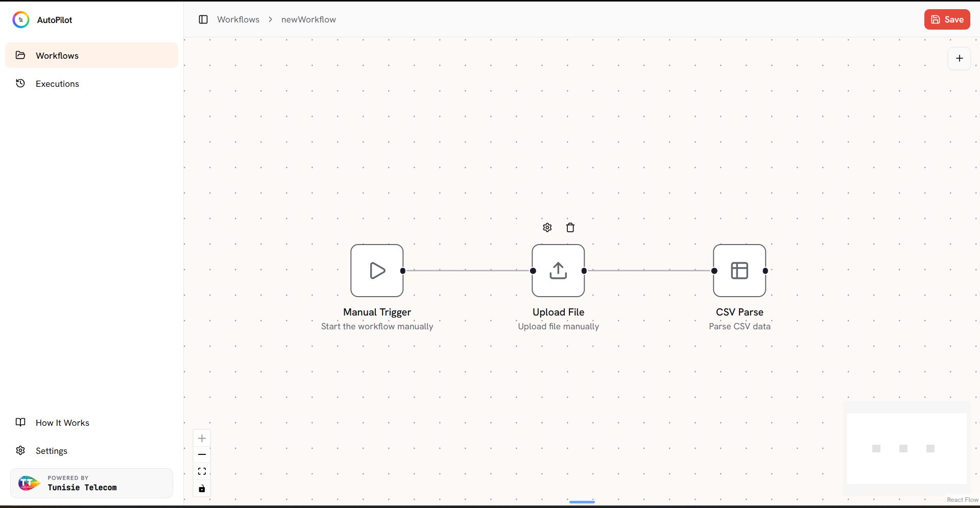Click the Manual Trigger output handle
980x508 pixels.
[403, 271]
